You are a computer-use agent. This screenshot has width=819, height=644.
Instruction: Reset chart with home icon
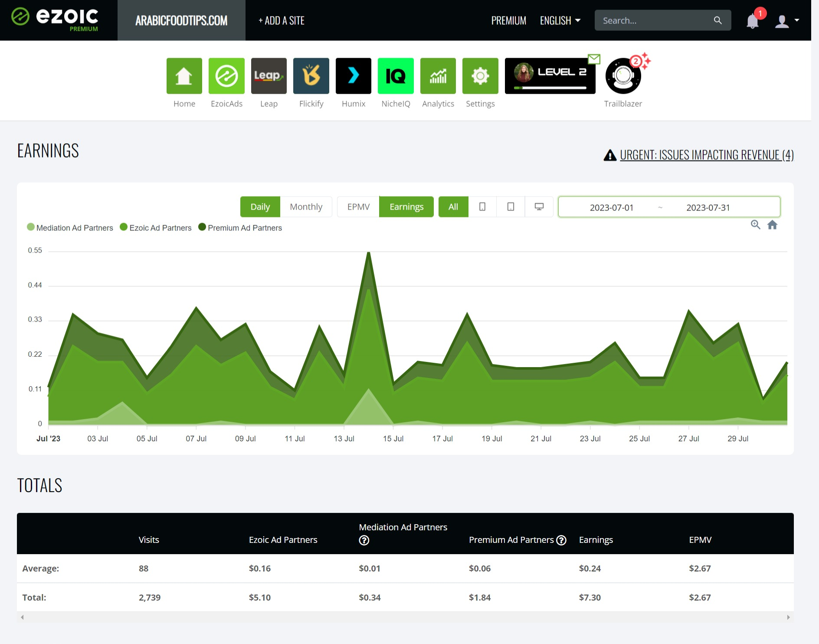point(772,225)
